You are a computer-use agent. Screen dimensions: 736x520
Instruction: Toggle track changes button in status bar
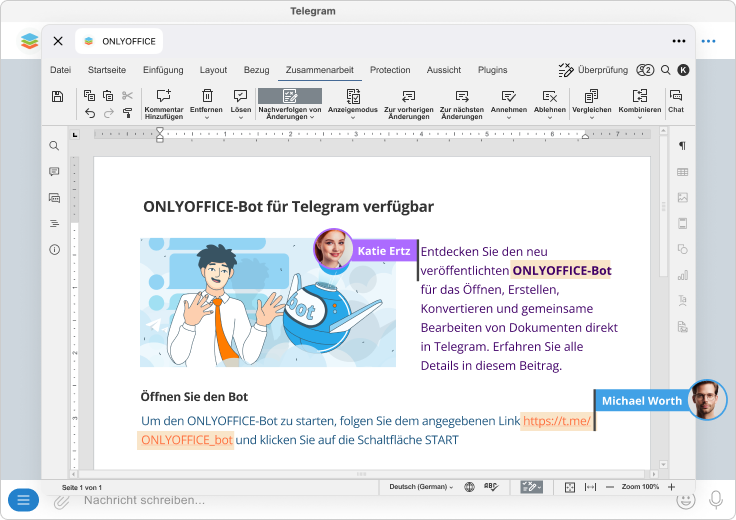pyautogui.click(x=531, y=487)
